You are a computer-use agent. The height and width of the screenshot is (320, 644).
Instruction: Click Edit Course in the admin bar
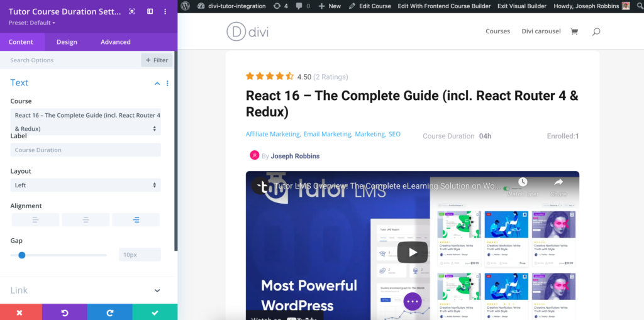tap(370, 6)
